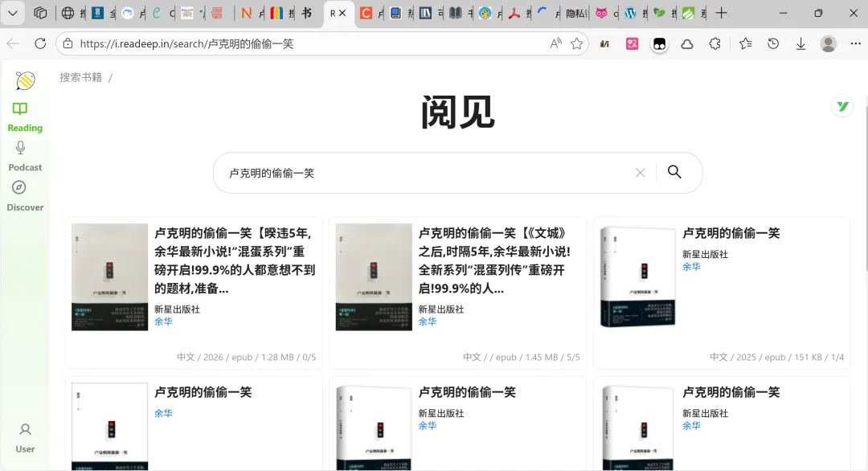Open the pink translate extension icon
Image resolution: width=868 pixels, height=471 pixels.
pos(633,43)
